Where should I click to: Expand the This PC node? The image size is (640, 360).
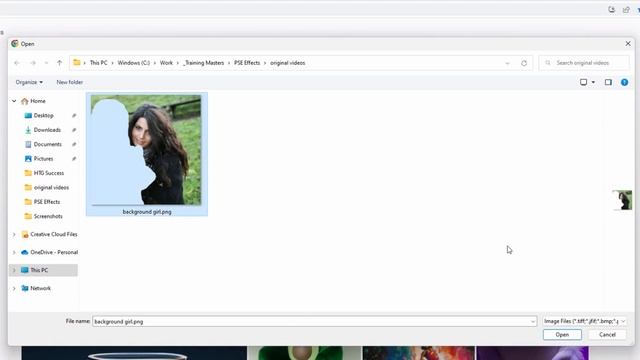[14, 270]
